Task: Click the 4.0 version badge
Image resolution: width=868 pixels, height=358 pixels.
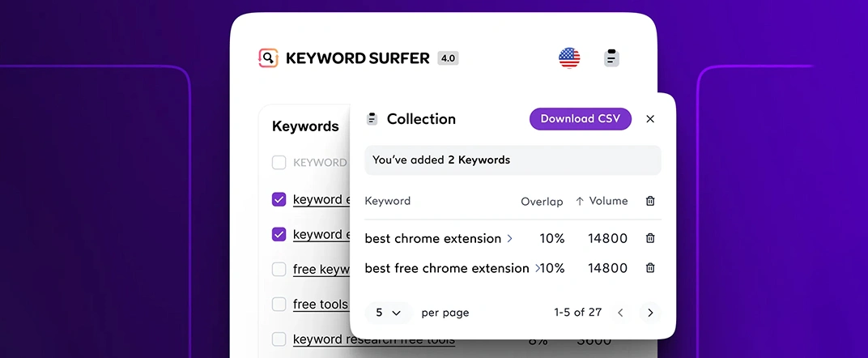Action: [x=448, y=58]
